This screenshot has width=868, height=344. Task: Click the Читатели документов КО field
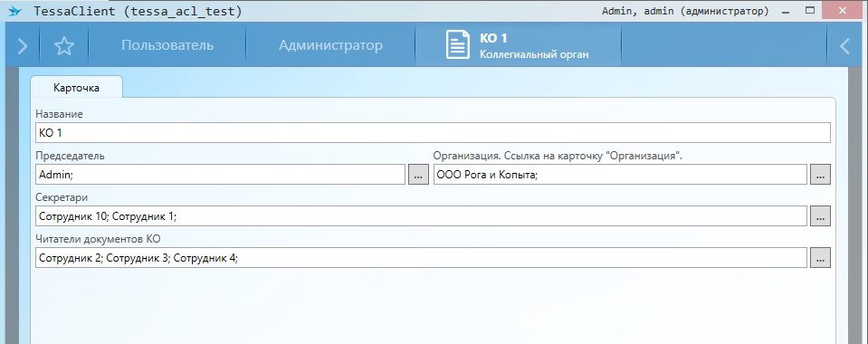(421, 258)
